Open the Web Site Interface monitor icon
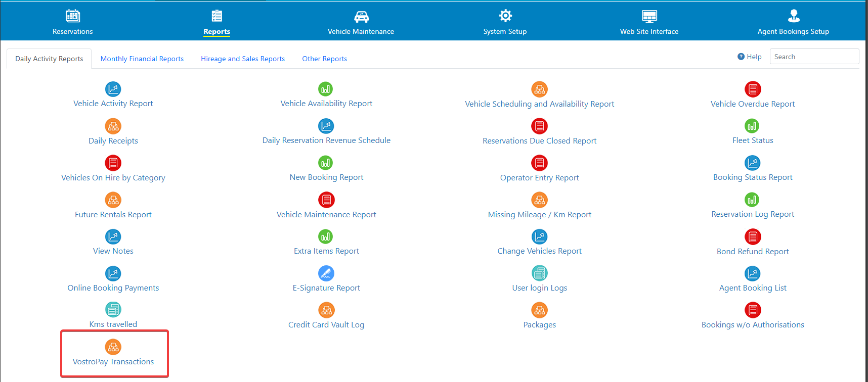This screenshot has width=868, height=382. tap(649, 16)
